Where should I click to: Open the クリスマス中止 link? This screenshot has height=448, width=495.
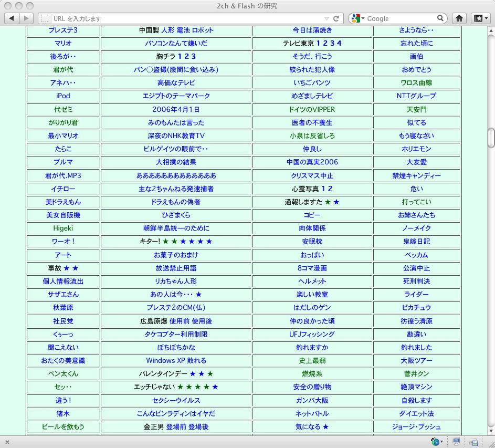(312, 175)
